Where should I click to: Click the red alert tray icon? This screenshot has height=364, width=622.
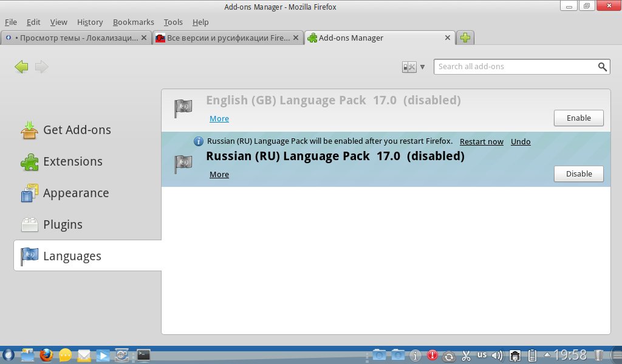[x=432, y=356]
